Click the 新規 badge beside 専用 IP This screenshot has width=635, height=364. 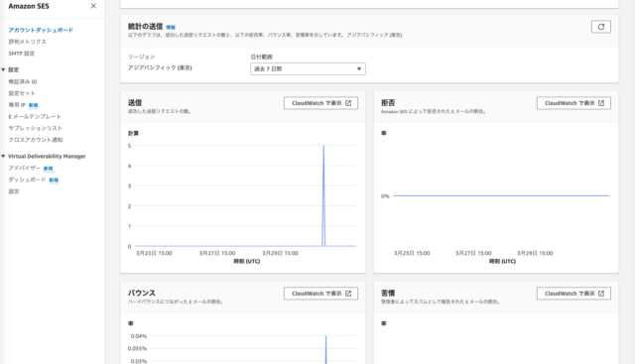(33, 105)
